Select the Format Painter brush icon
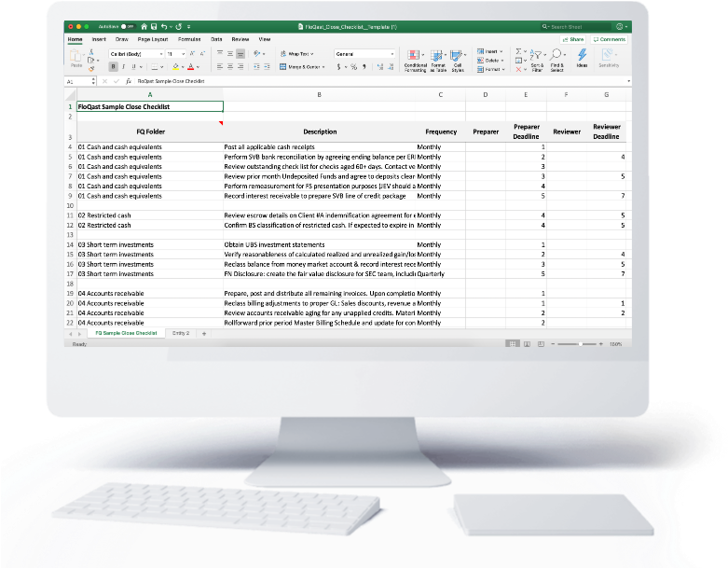 click(x=91, y=69)
